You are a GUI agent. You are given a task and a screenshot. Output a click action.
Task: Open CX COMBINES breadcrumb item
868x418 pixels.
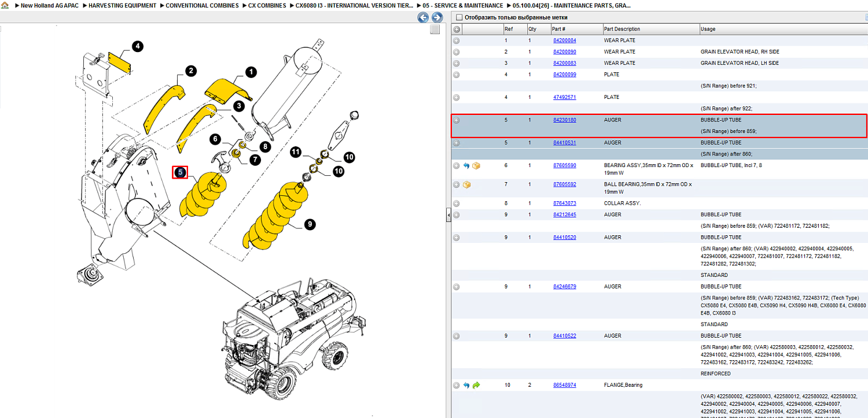[x=267, y=5]
